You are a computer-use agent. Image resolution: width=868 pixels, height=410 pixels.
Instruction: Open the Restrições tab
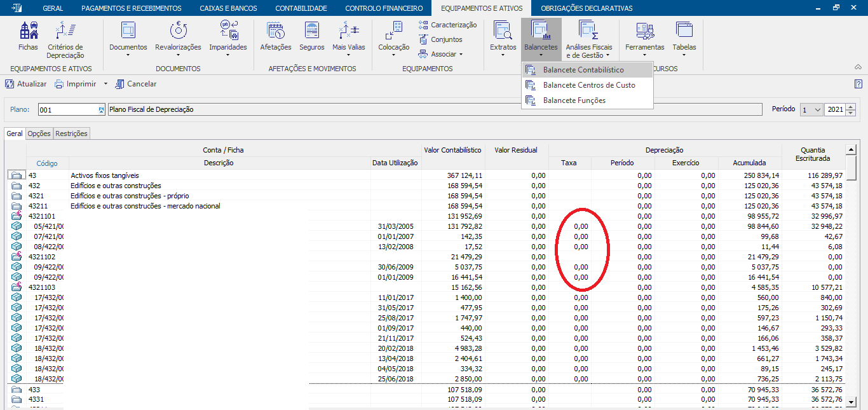71,133
